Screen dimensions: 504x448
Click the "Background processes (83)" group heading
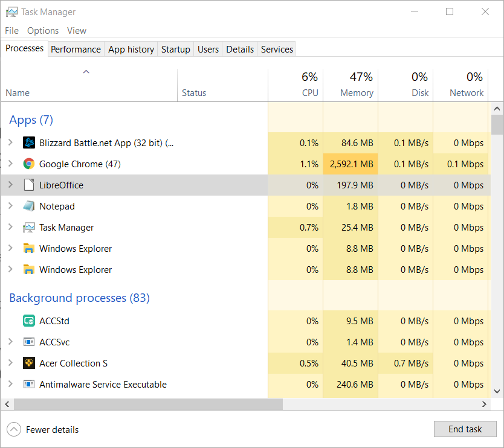(x=79, y=298)
